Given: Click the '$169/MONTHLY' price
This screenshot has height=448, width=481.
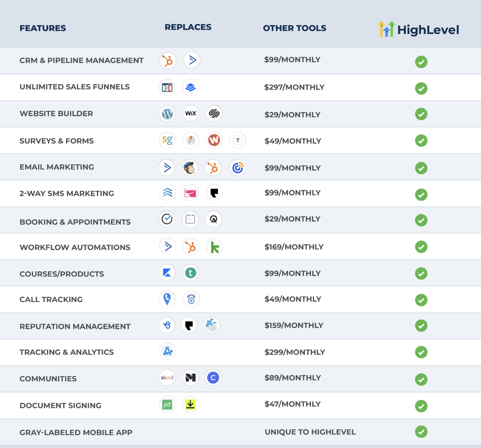Looking at the screenshot, I should coord(294,247).
